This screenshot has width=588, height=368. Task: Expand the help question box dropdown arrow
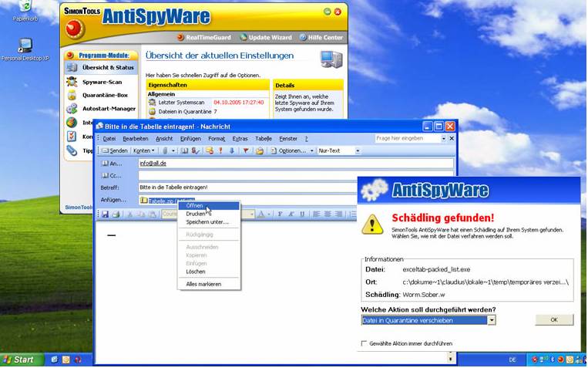coord(443,139)
